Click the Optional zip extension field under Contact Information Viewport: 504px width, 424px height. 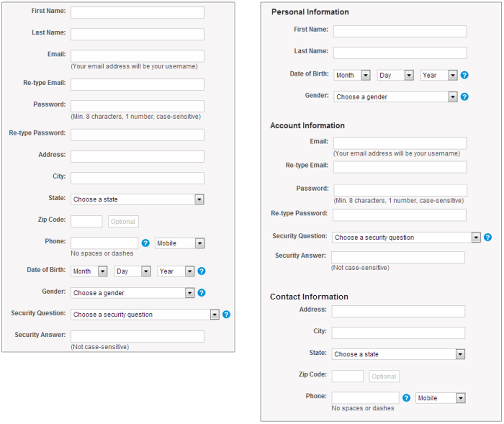click(x=384, y=376)
